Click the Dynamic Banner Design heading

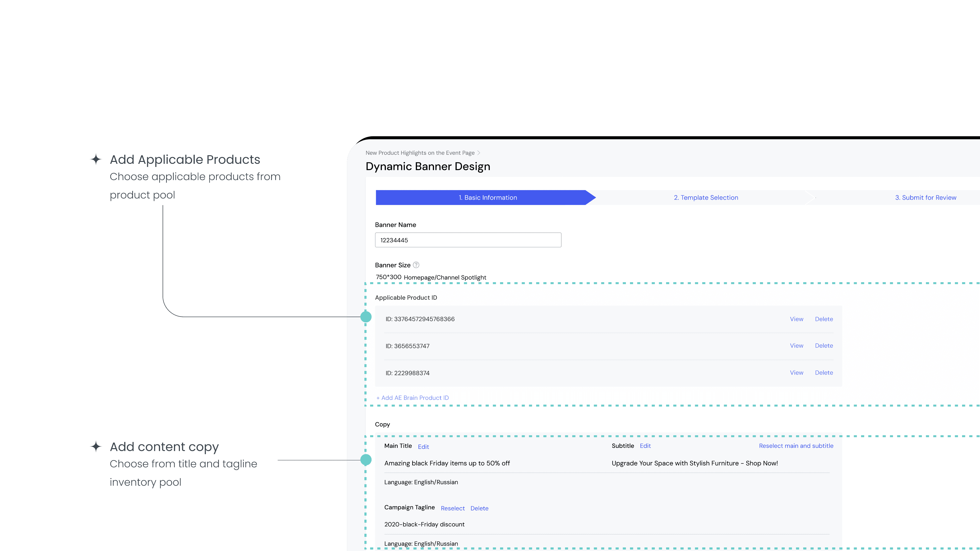point(428,166)
